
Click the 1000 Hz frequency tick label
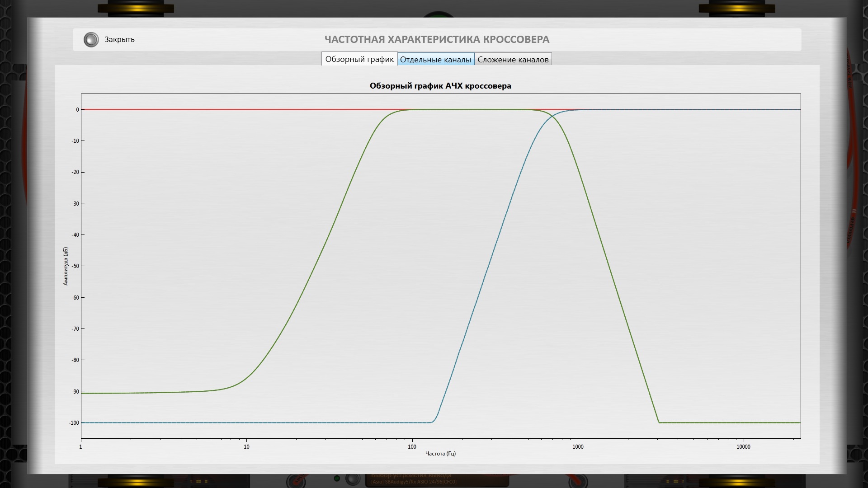[578, 447]
